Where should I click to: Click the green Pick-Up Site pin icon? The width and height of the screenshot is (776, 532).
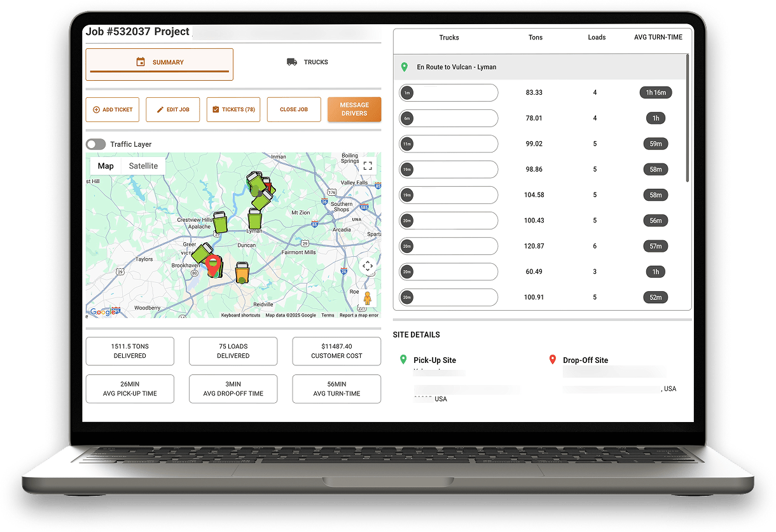click(405, 359)
